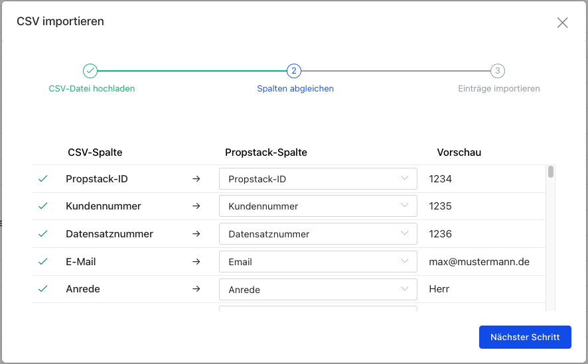
Task: Click green checkmark beside E-Mail row
Action: tap(43, 262)
